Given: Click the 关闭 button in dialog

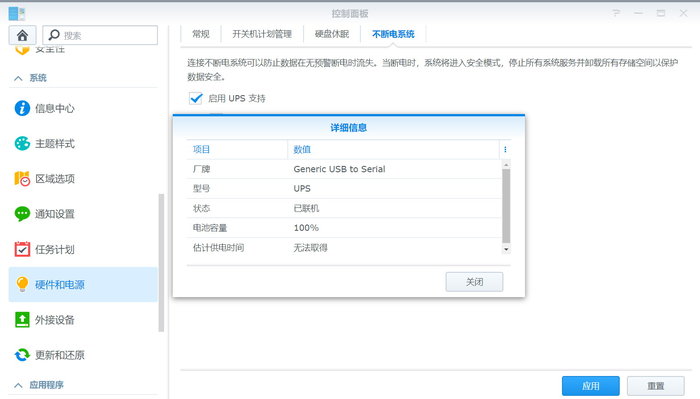Looking at the screenshot, I should [x=474, y=282].
